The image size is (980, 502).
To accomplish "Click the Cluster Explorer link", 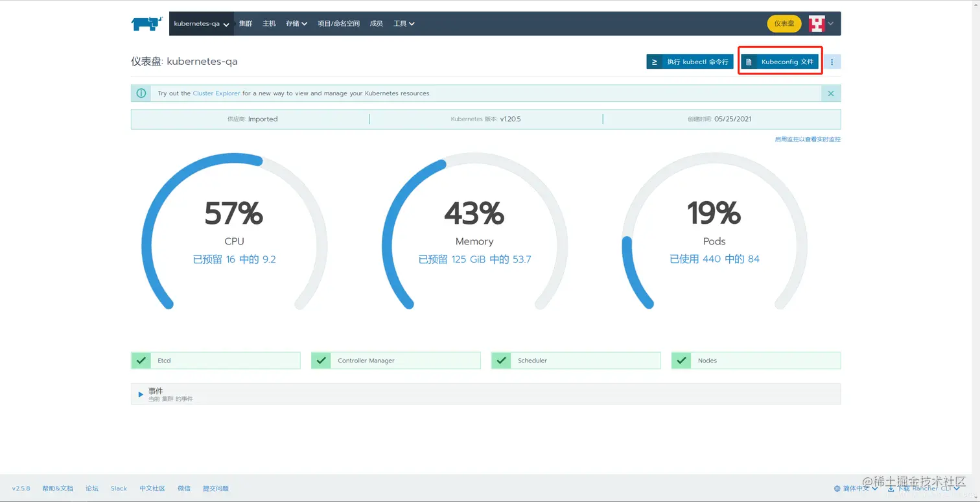I will 216,93.
